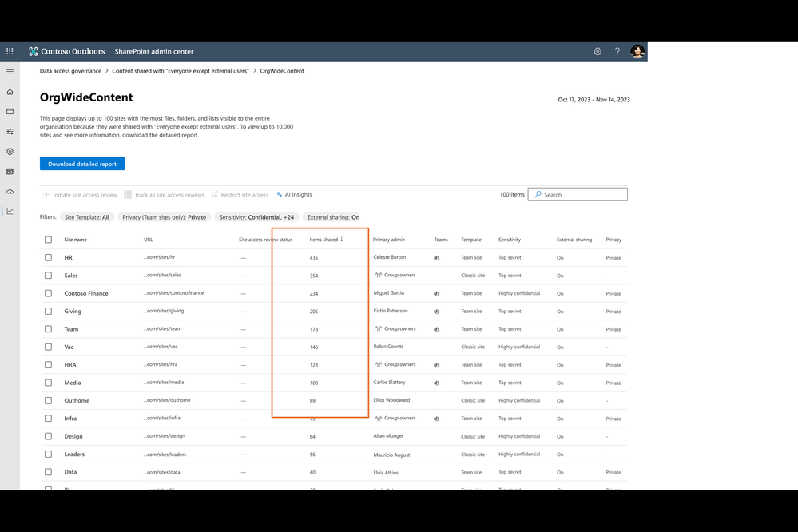Collapse the navigation hamburger menu
798x532 pixels.
coord(10,72)
